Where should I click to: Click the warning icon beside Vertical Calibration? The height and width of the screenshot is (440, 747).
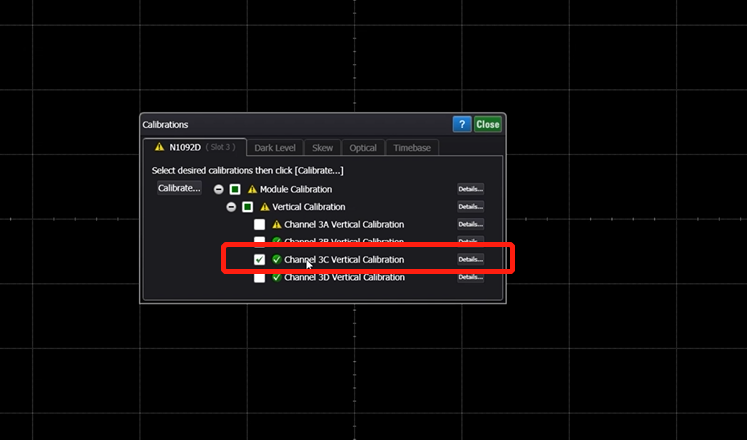pos(265,207)
